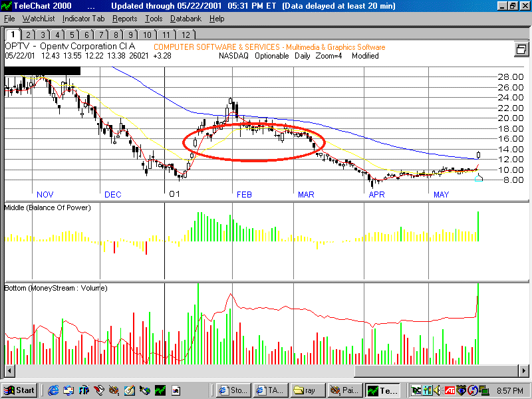This screenshot has height=399, width=532.
Task: Click the Daily time frame label
Action: pyautogui.click(x=303, y=56)
